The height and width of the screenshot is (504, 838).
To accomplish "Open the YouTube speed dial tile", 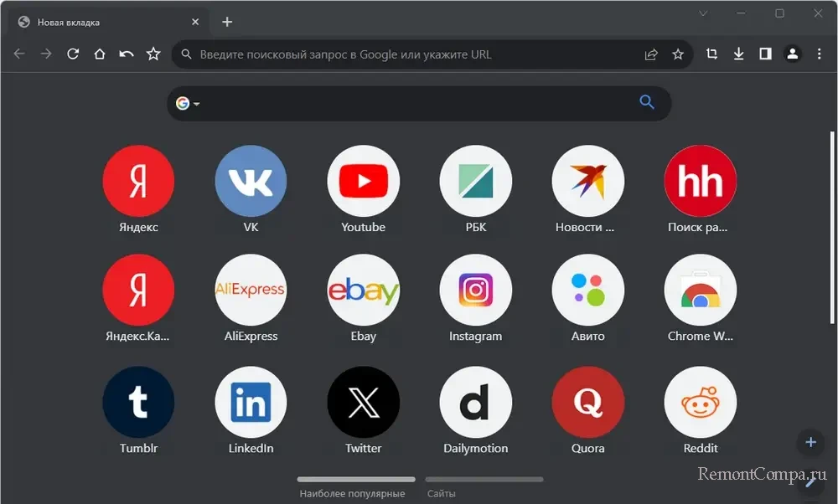I will pos(363,181).
